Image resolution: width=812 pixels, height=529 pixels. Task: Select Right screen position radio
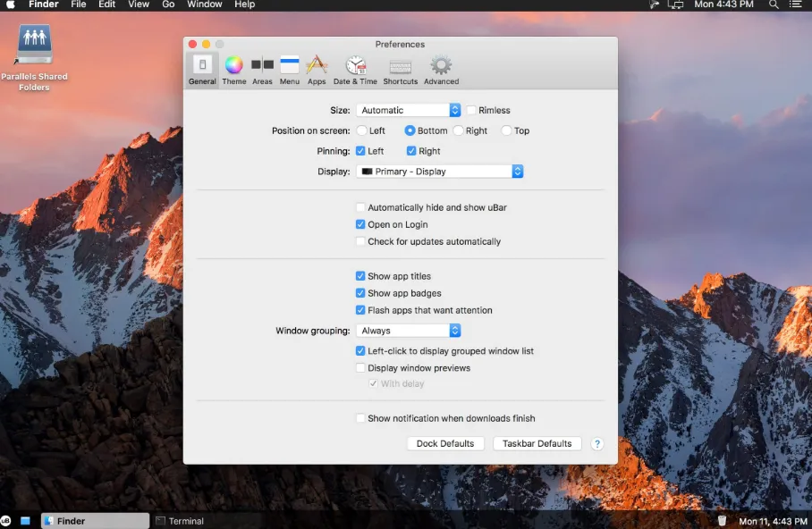click(458, 130)
